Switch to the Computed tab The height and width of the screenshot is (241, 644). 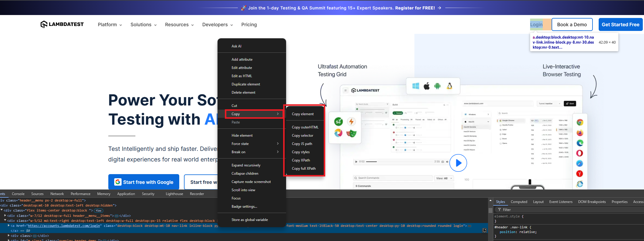click(519, 202)
